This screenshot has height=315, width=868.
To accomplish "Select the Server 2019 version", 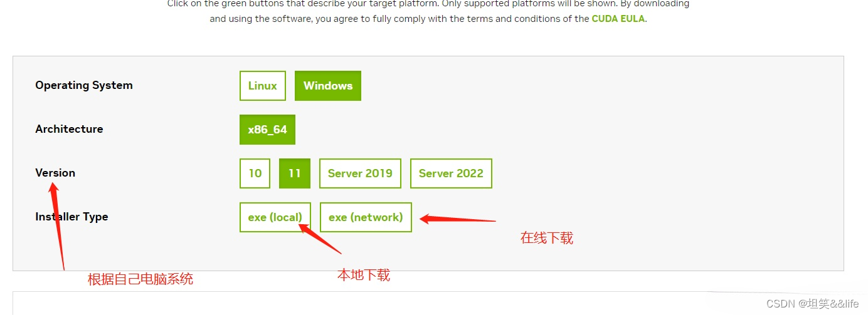I will 360,173.
